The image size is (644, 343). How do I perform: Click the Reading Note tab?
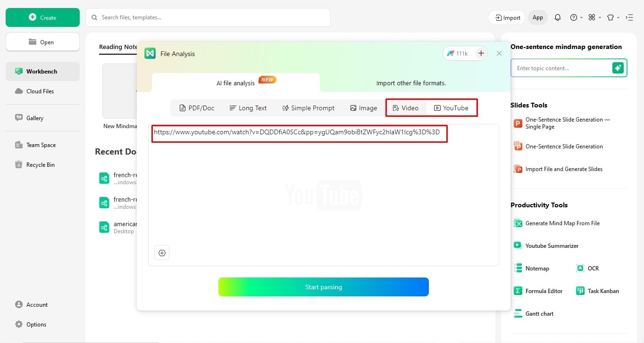click(118, 47)
